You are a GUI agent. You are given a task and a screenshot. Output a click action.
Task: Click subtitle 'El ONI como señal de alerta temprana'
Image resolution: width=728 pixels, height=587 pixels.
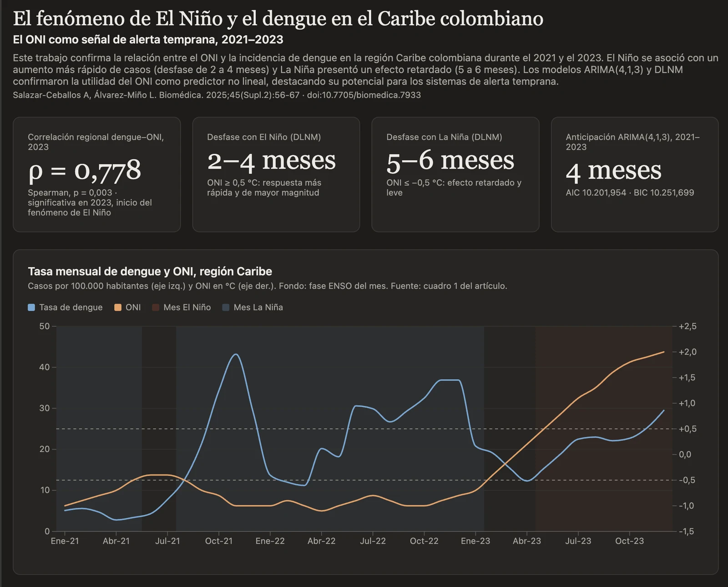point(148,40)
